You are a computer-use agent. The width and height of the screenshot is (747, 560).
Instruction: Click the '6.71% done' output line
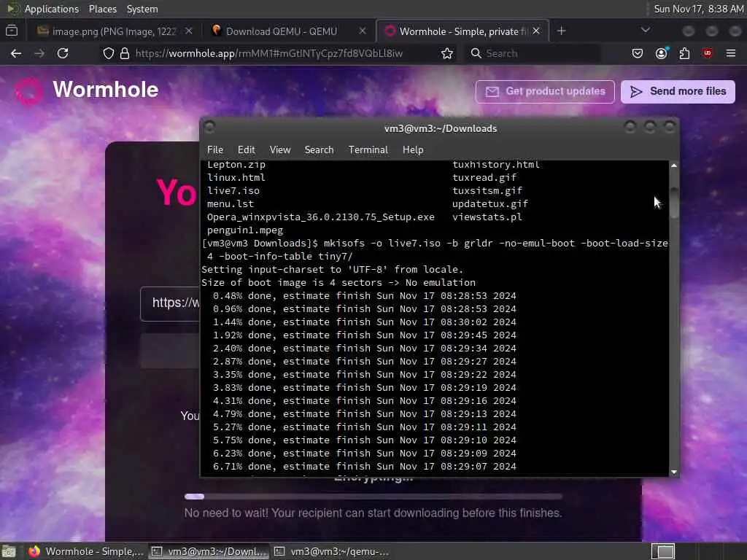[x=365, y=467]
